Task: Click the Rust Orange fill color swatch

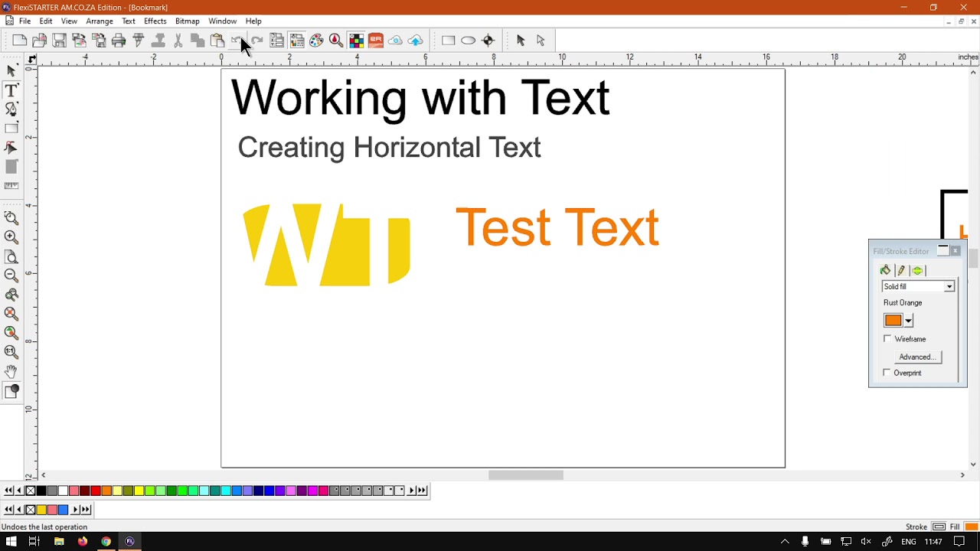Action: 893,321
